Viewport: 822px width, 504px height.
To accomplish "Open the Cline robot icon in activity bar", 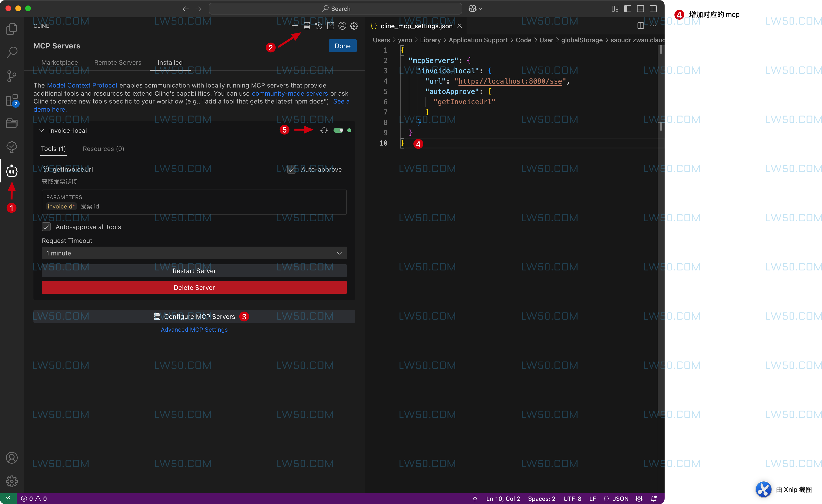I will (12, 171).
